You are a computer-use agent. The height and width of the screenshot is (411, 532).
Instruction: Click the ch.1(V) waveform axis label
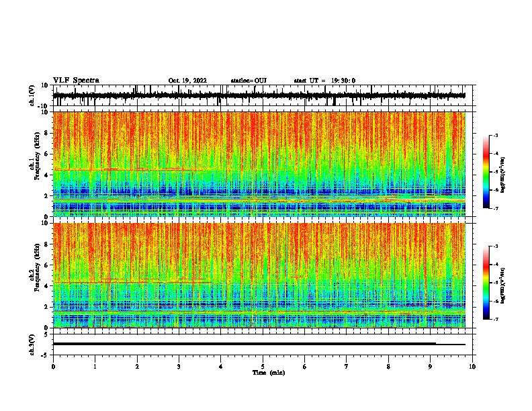32,95
